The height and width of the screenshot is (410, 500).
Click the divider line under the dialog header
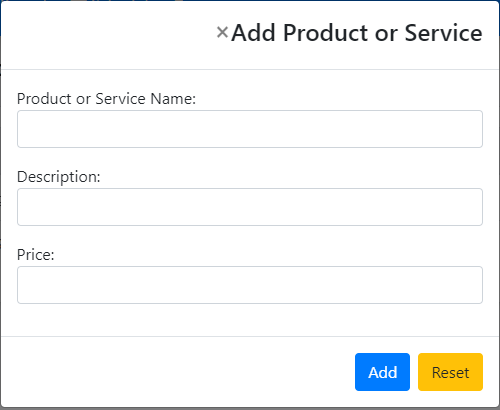[x=250, y=69]
